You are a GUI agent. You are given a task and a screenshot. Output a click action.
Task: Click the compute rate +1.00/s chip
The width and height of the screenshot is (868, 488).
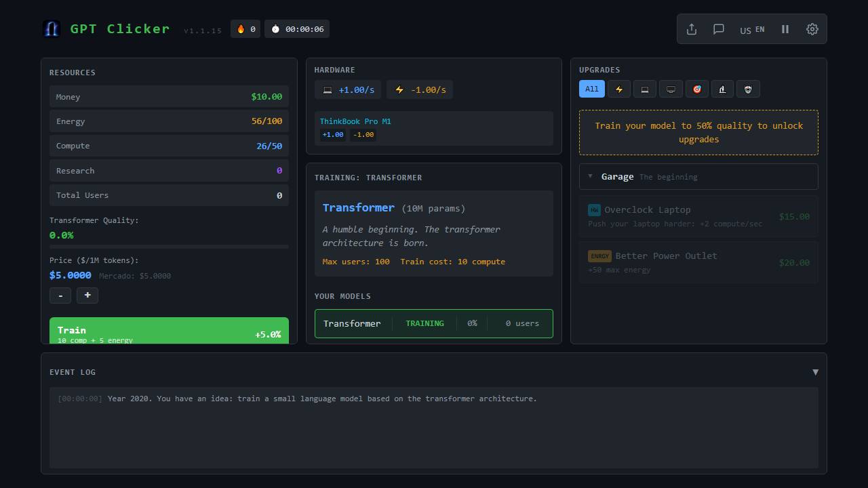point(349,89)
